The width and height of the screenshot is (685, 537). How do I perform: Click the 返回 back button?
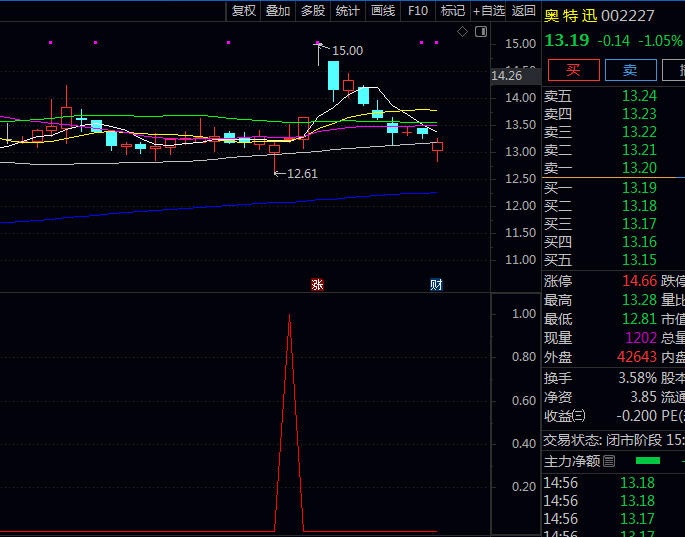click(x=524, y=11)
